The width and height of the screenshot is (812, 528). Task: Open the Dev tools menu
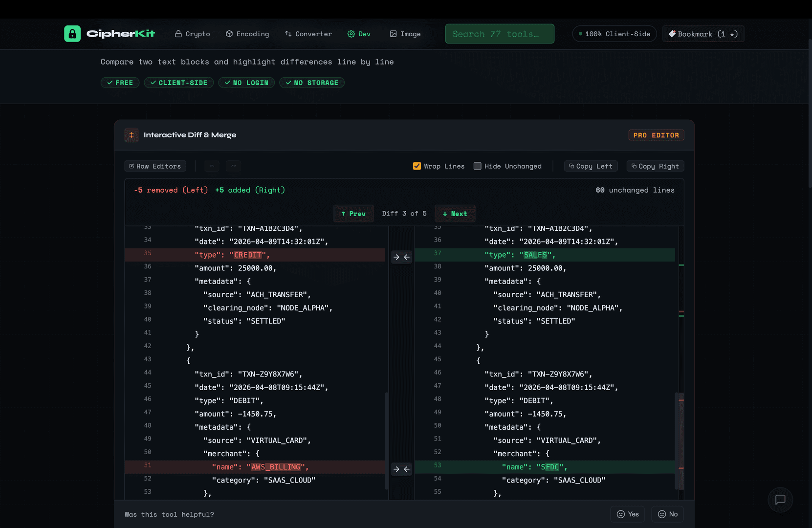pyautogui.click(x=359, y=34)
